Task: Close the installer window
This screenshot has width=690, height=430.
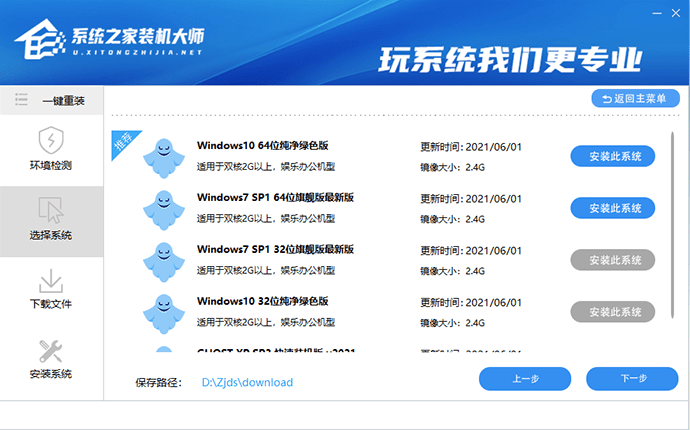Action: tap(676, 13)
